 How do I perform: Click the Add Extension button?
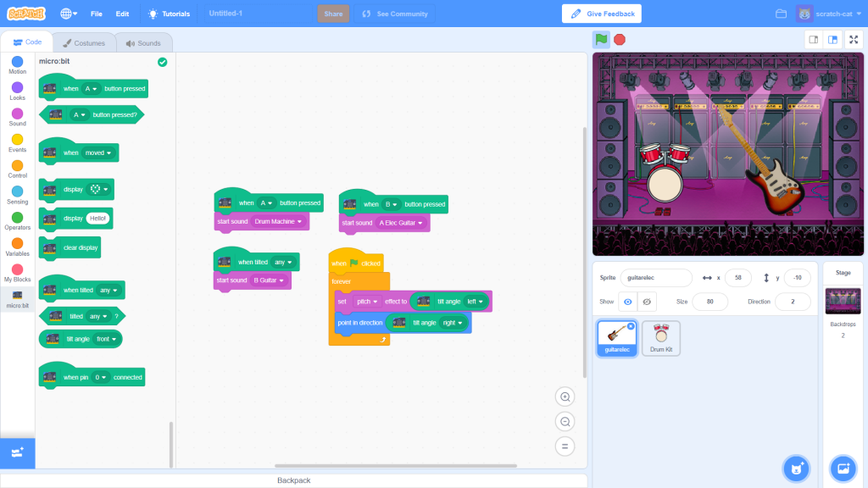point(17,453)
